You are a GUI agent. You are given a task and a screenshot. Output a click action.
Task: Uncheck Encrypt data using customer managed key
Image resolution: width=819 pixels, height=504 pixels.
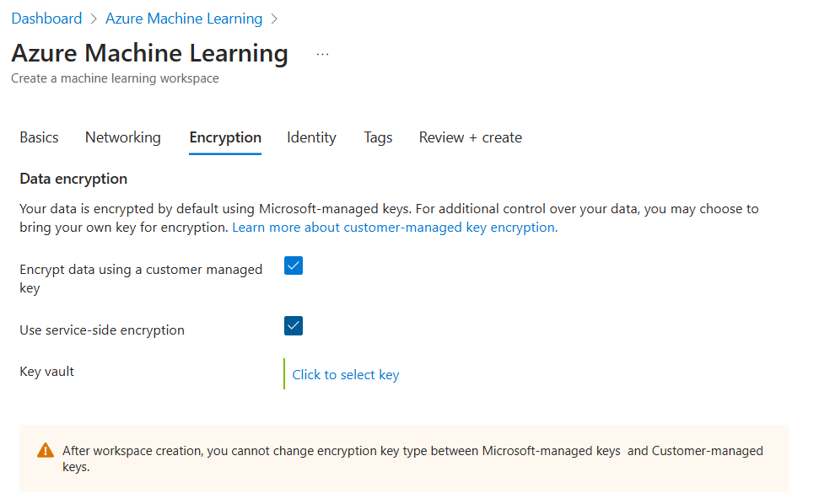[294, 266]
